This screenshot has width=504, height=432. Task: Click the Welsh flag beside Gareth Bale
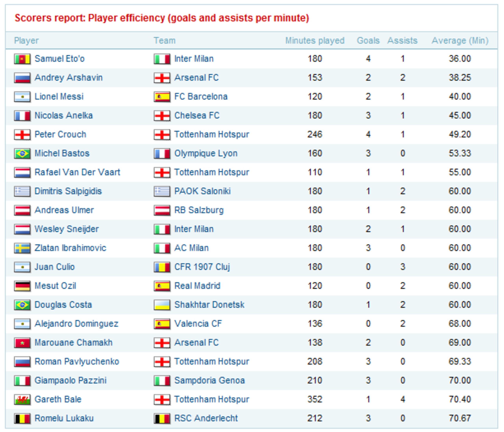tap(22, 400)
